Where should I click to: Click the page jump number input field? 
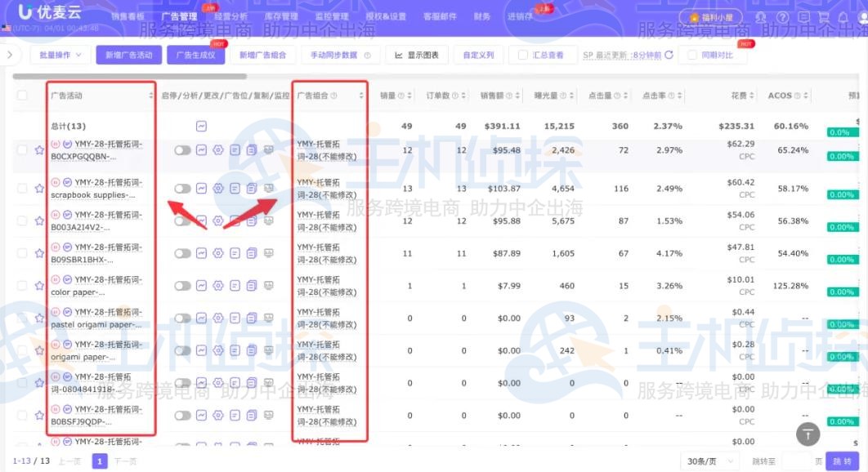(801, 461)
